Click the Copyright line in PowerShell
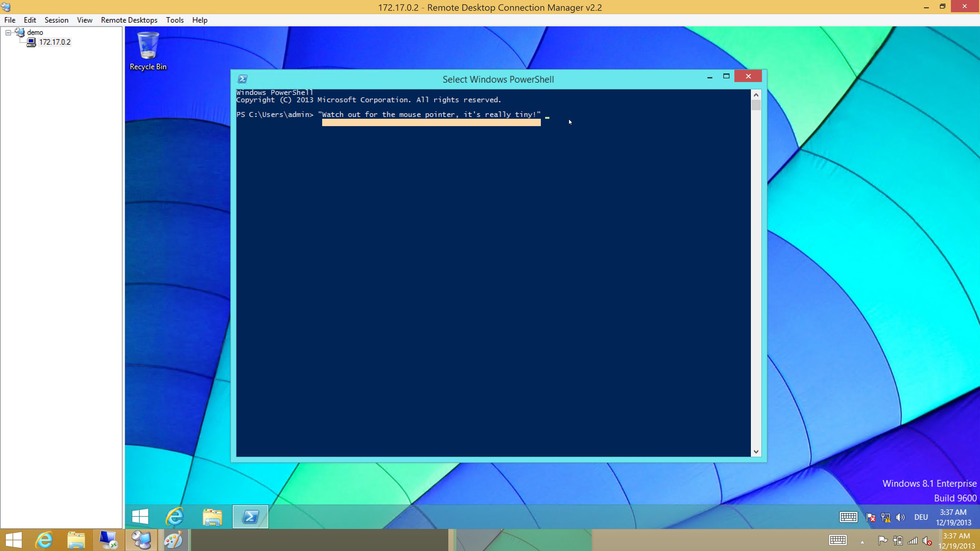This screenshot has width=980, height=551. point(369,100)
